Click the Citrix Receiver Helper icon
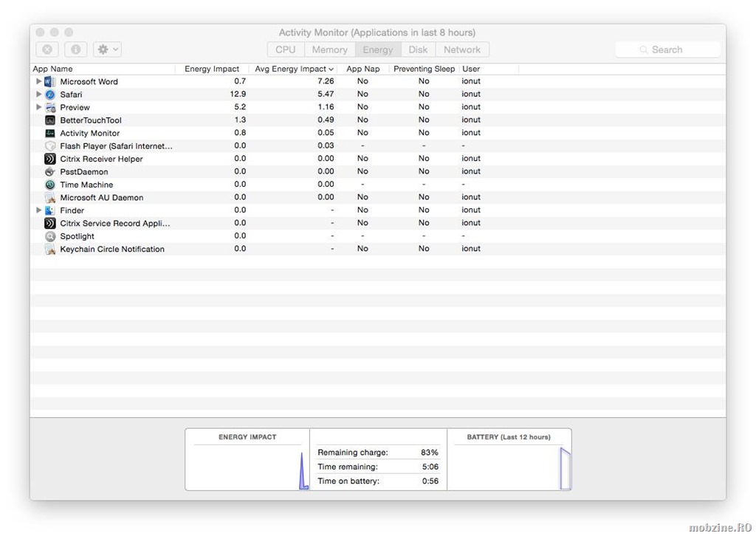The height and width of the screenshot is (536, 756). pos(49,159)
